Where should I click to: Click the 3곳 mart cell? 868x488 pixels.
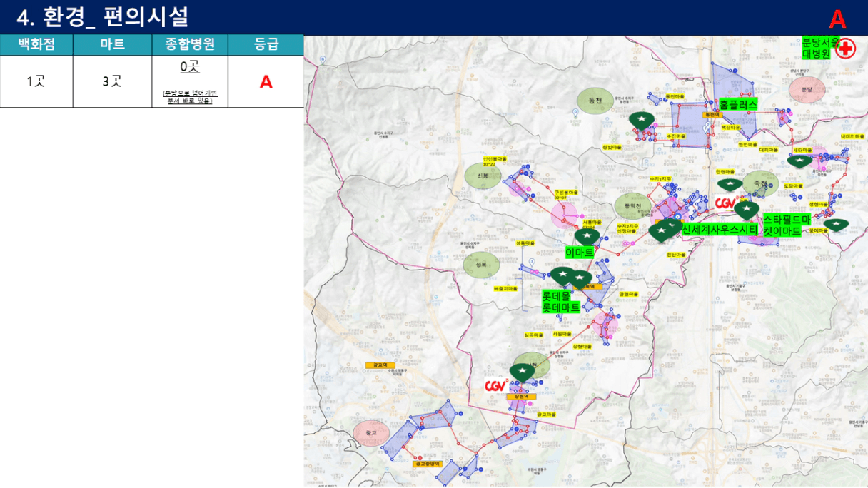point(112,81)
